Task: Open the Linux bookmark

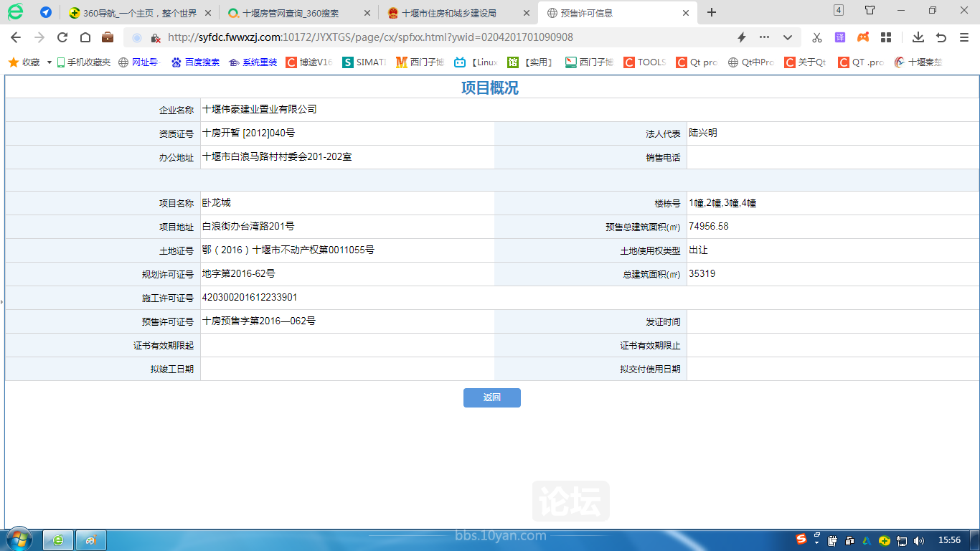Action: [476, 62]
